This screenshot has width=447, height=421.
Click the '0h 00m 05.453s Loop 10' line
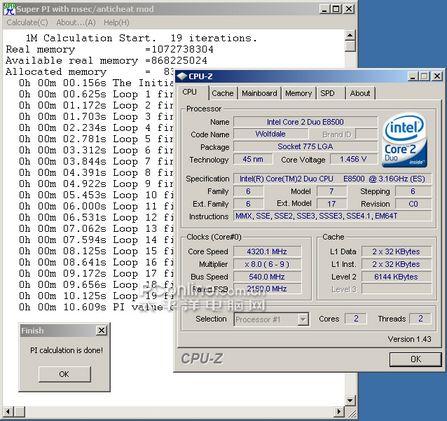(x=96, y=195)
